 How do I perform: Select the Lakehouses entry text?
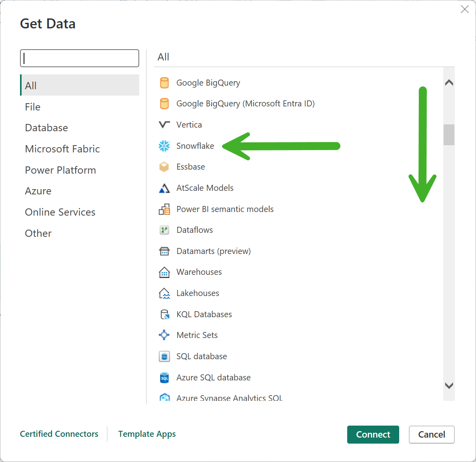point(198,293)
